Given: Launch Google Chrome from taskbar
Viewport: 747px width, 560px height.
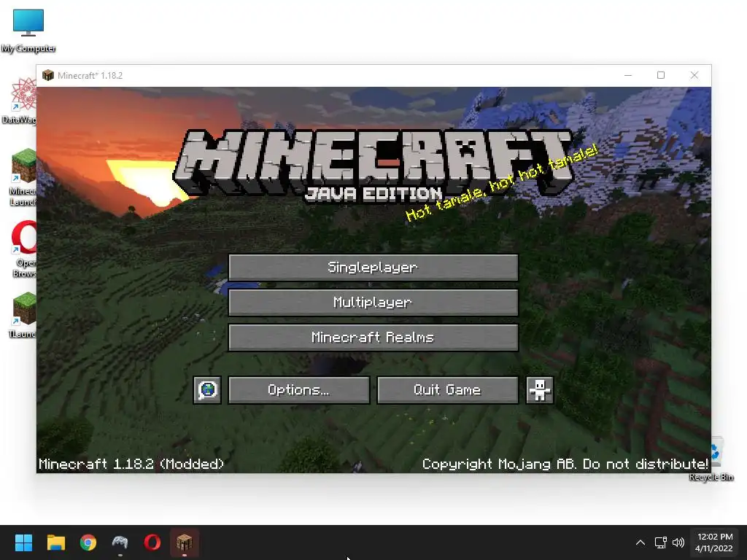Looking at the screenshot, I should tap(88, 542).
